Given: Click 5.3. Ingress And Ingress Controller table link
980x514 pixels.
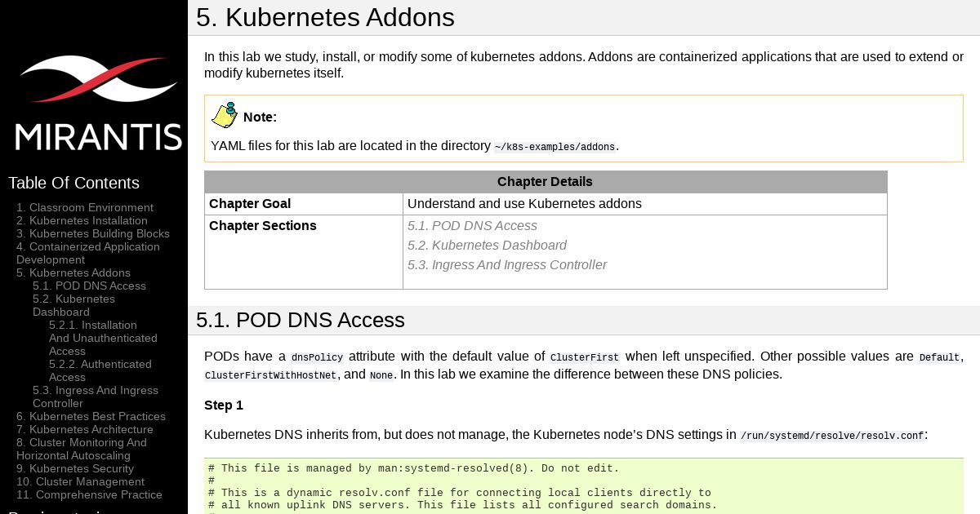Looking at the screenshot, I should point(507,265).
